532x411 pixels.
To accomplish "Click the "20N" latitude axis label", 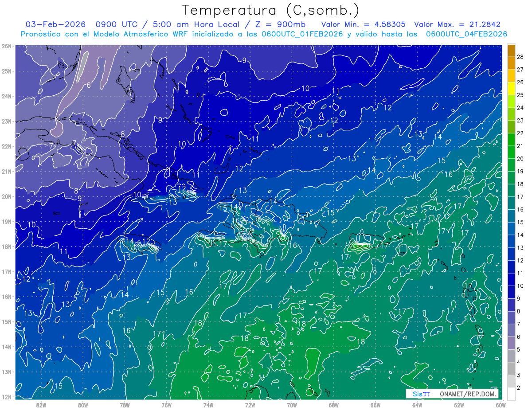I will [7, 196].
